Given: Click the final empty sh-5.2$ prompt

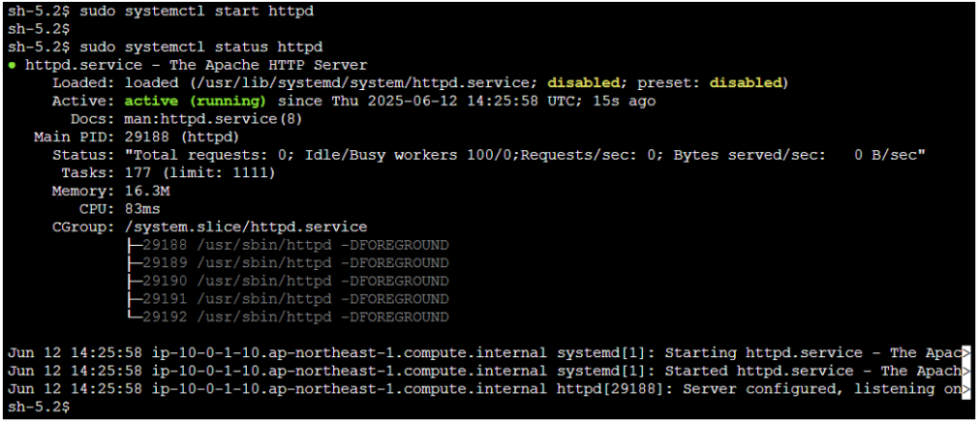Looking at the screenshot, I should [x=38, y=407].
